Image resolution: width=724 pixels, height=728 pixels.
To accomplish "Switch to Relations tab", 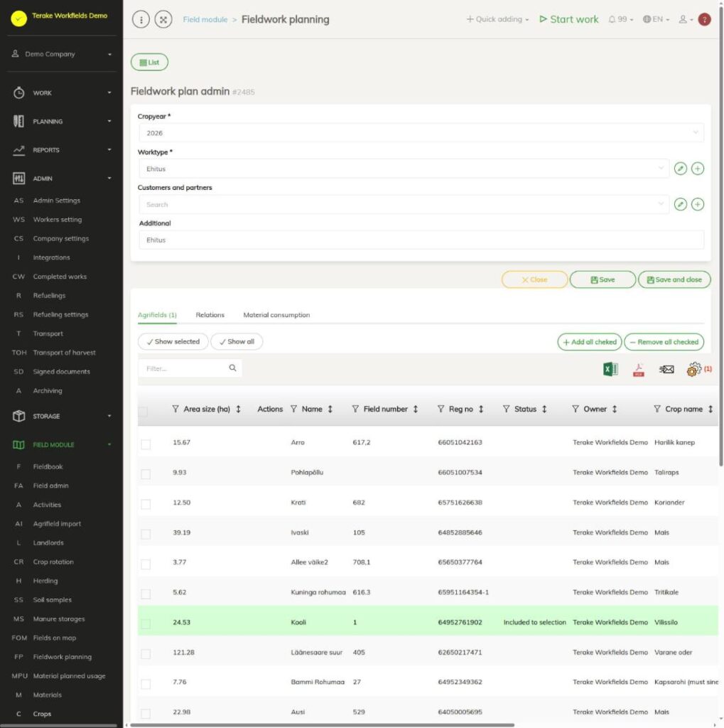I will [x=210, y=315].
